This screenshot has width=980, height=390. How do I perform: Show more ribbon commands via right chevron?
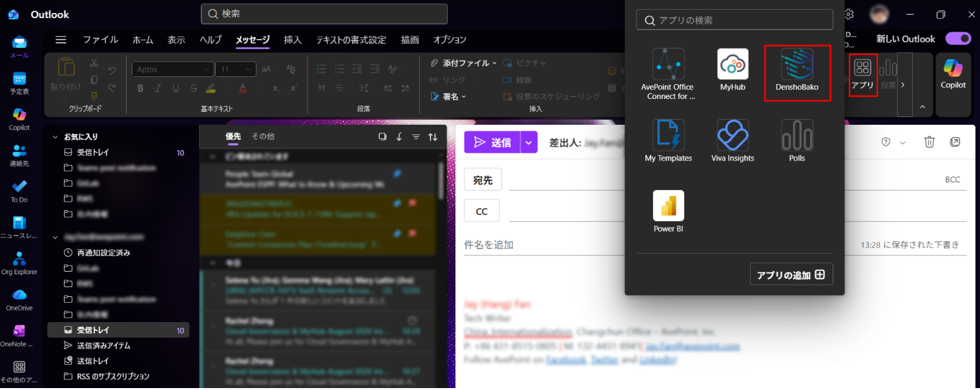tap(904, 85)
